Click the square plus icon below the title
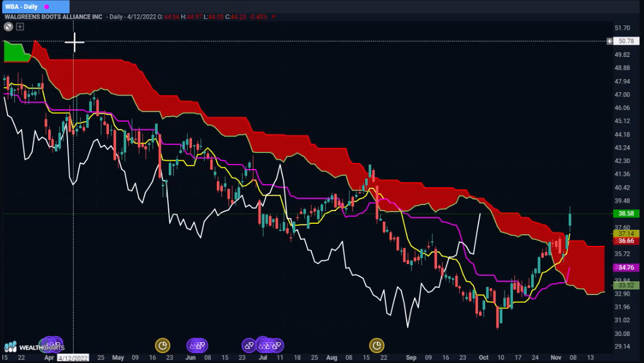Screen dimensions: 644x363 point(20,27)
